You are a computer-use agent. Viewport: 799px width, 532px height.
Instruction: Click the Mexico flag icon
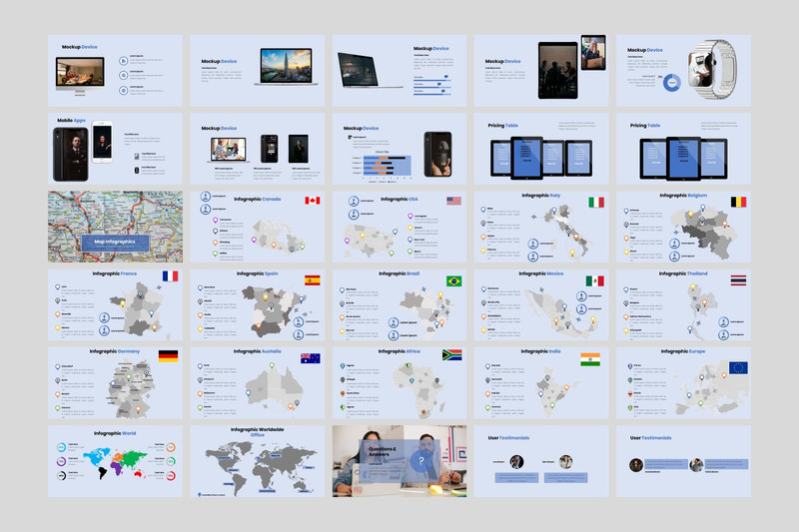(594, 281)
